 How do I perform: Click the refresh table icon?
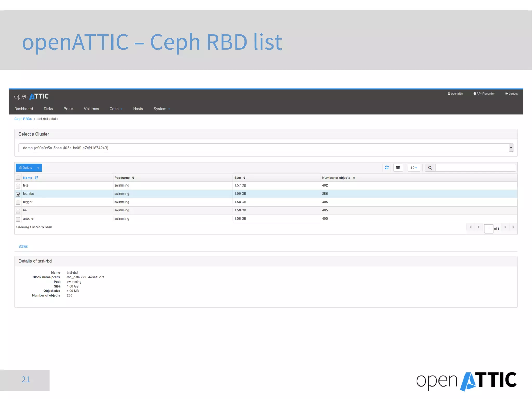(x=387, y=168)
